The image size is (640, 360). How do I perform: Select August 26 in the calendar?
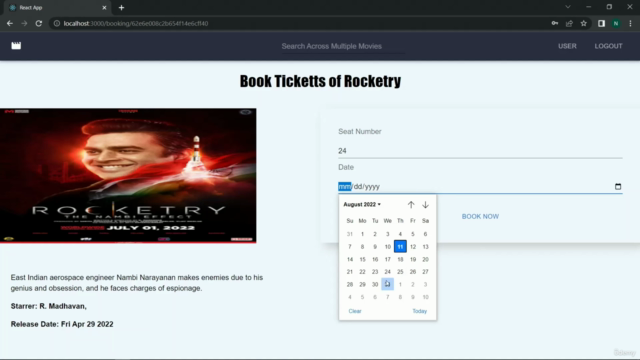(x=413, y=272)
